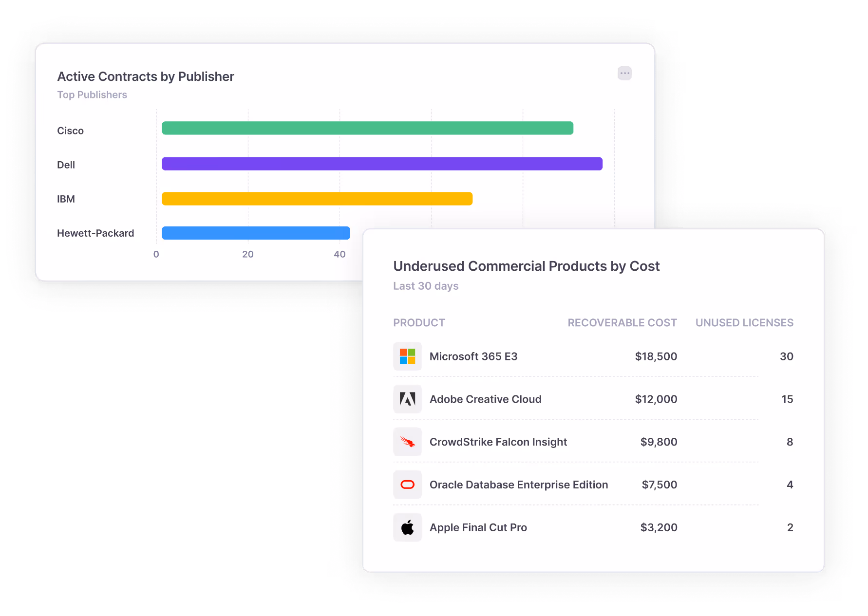Click the 15 unused licenses value
Image resolution: width=868 pixels, height=616 pixels.
click(787, 399)
